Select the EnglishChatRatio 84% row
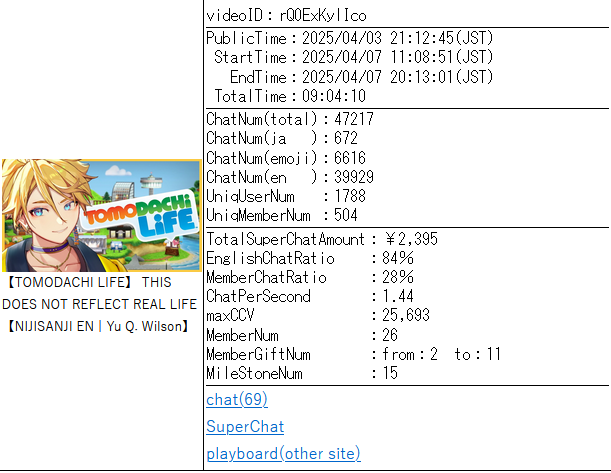 coord(310,258)
